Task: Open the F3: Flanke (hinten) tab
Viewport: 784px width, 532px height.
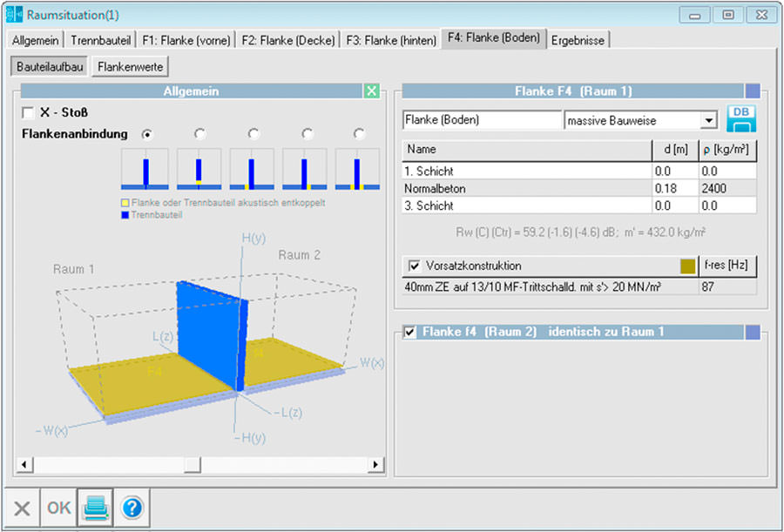Action: tap(391, 41)
